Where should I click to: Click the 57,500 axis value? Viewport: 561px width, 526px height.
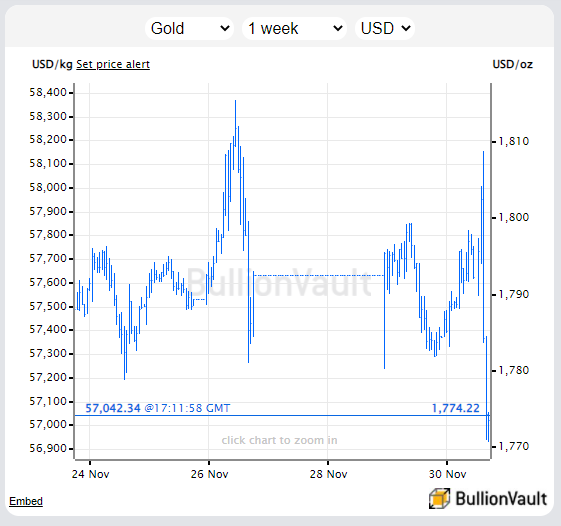(x=48, y=306)
